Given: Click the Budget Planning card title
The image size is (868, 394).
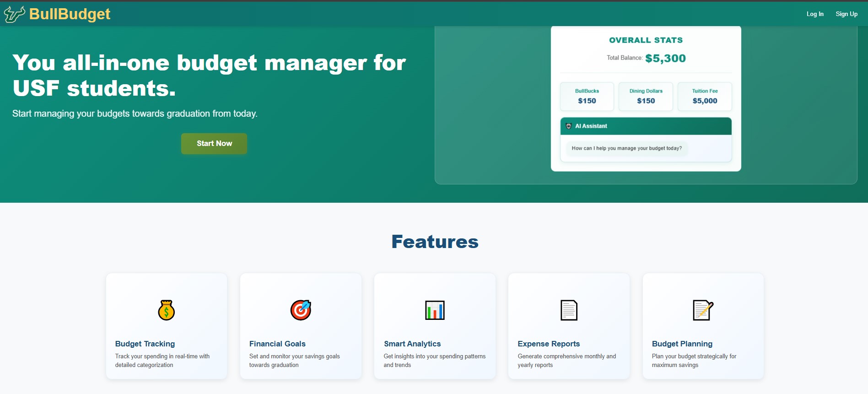Looking at the screenshot, I should point(682,344).
